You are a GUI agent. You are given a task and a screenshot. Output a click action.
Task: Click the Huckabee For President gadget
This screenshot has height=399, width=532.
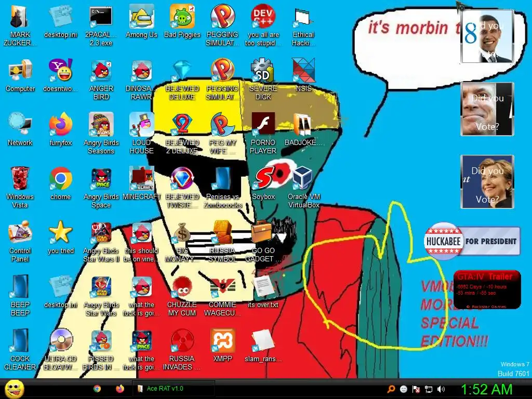472,241
